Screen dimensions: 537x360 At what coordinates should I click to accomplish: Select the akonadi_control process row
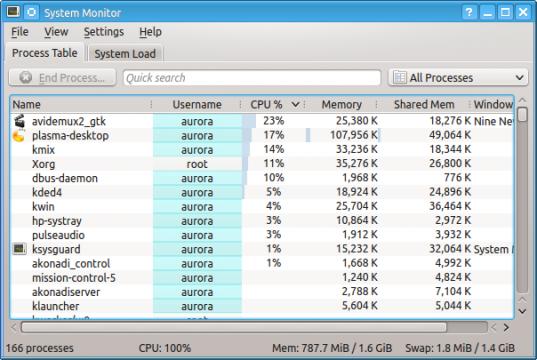pyautogui.click(x=262, y=263)
